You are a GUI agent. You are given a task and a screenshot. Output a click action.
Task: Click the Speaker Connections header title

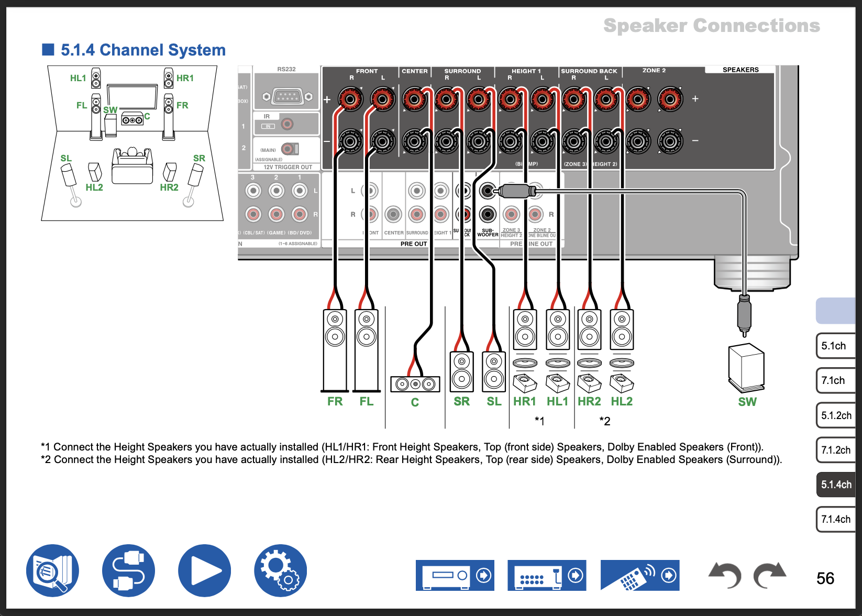click(711, 26)
